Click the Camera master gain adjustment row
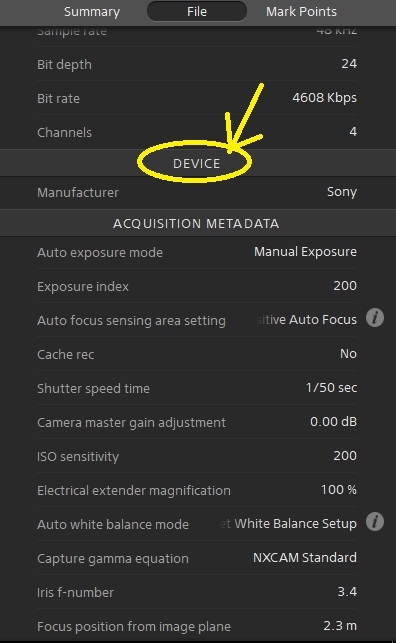This screenshot has width=396, height=643. pos(197,422)
